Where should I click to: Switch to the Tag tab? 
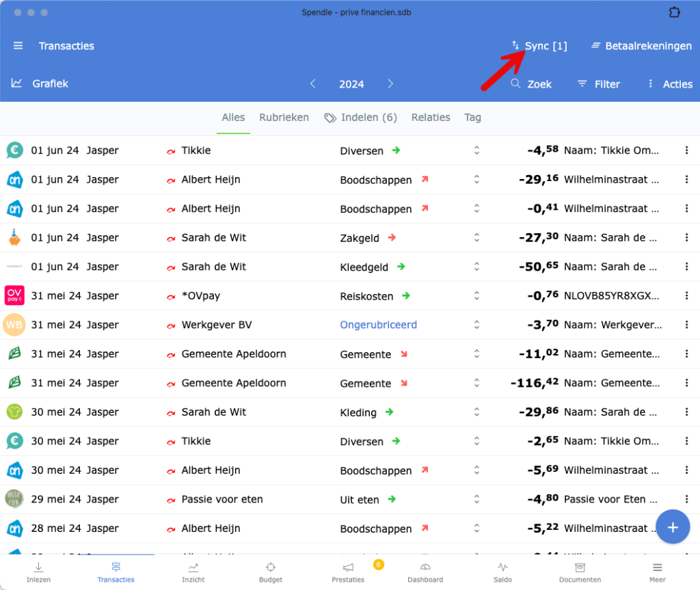click(x=472, y=118)
